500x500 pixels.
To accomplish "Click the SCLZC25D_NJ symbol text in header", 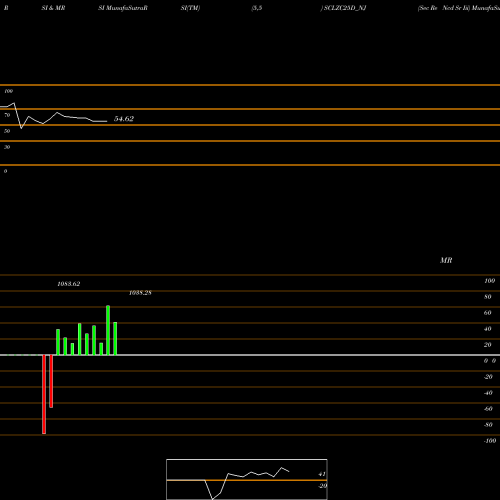I will point(345,8).
